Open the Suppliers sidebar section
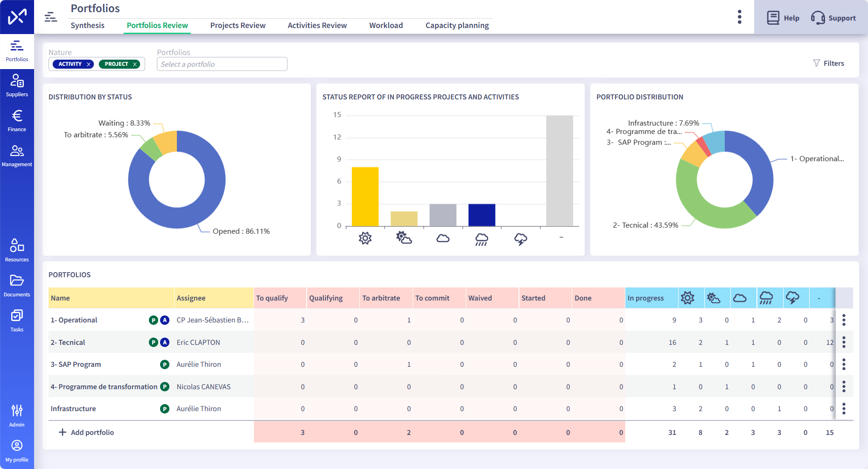 (17, 86)
